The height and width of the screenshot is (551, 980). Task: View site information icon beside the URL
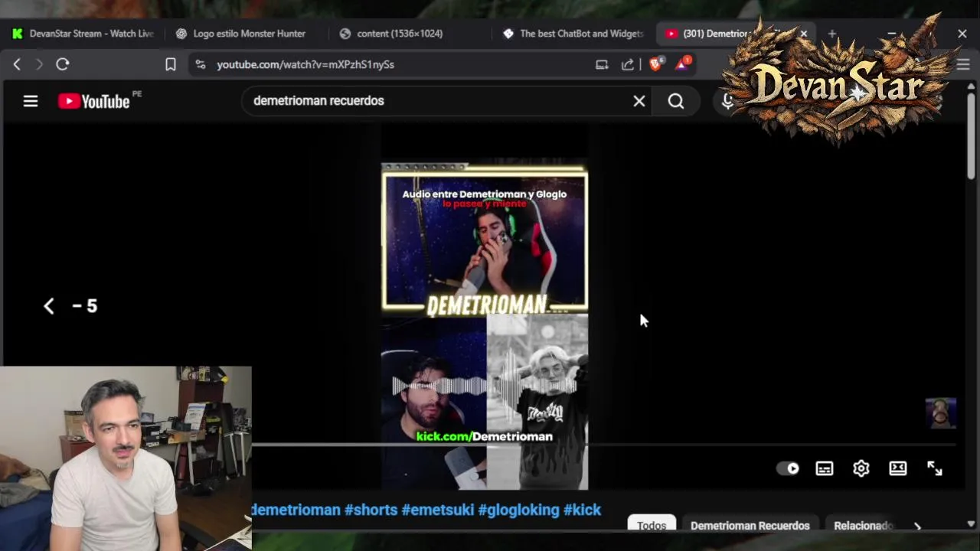pyautogui.click(x=201, y=64)
